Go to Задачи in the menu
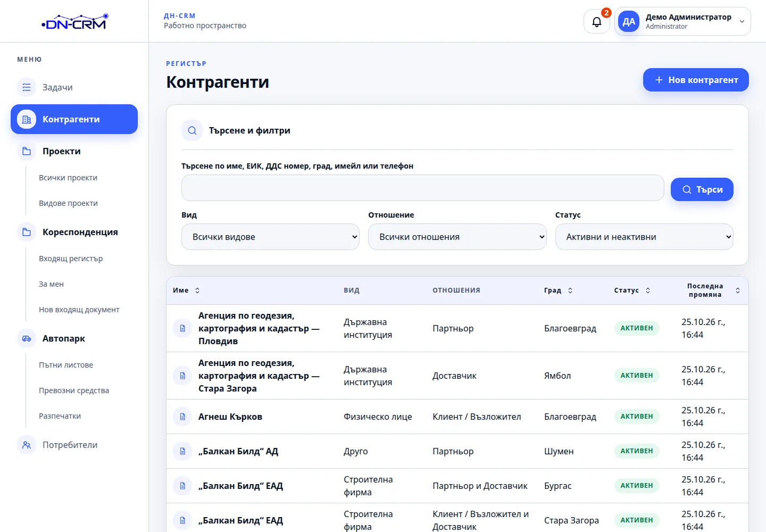 click(x=74, y=87)
